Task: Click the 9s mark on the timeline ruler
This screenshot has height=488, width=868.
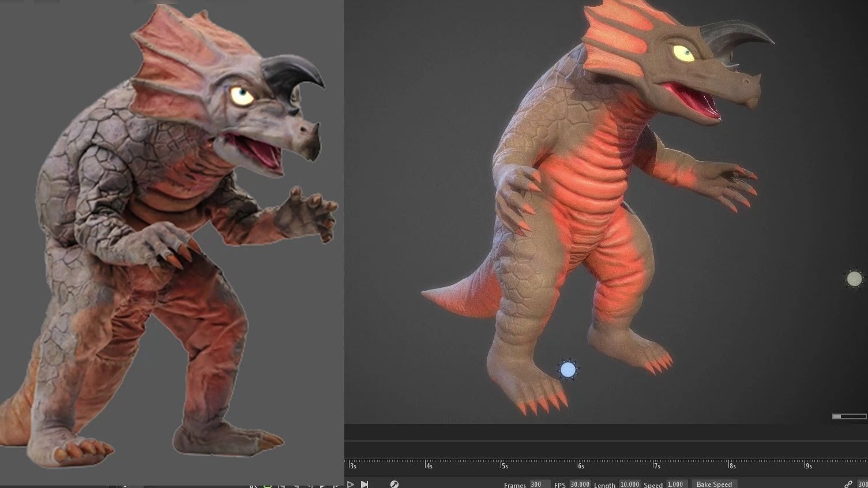Action: [x=805, y=464]
